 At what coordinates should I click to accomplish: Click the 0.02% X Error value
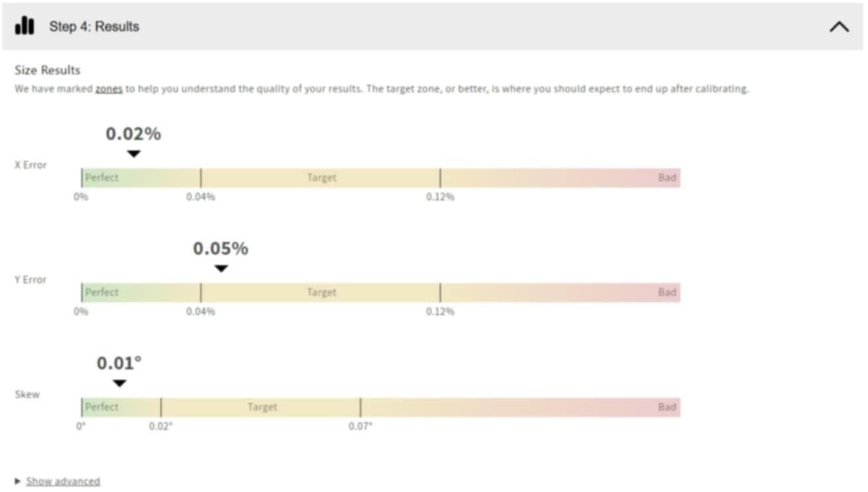click(x=133, y=134)
